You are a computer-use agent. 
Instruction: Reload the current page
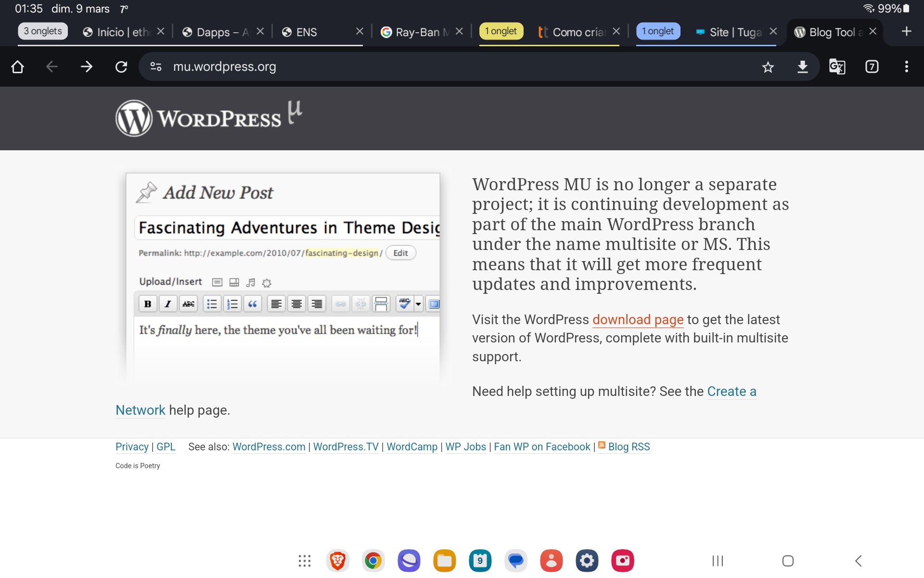(x=121, y=66)
